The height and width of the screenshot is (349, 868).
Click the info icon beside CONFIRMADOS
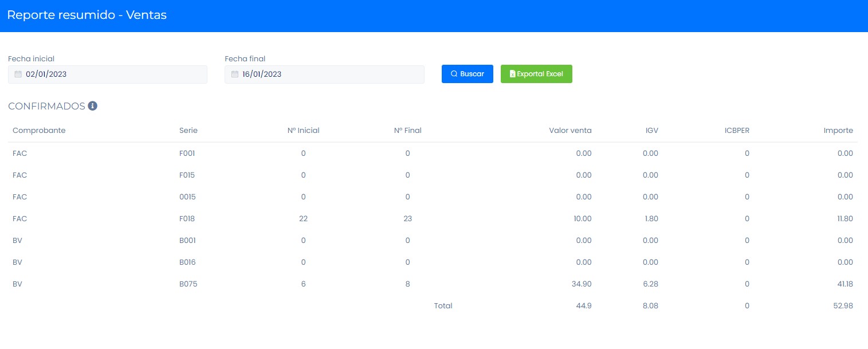point(92,106)
